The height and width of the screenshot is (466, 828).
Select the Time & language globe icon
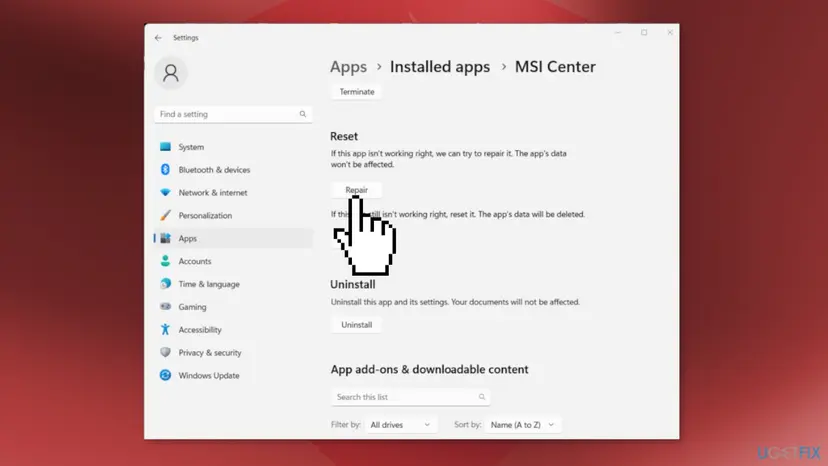[165, 284]
